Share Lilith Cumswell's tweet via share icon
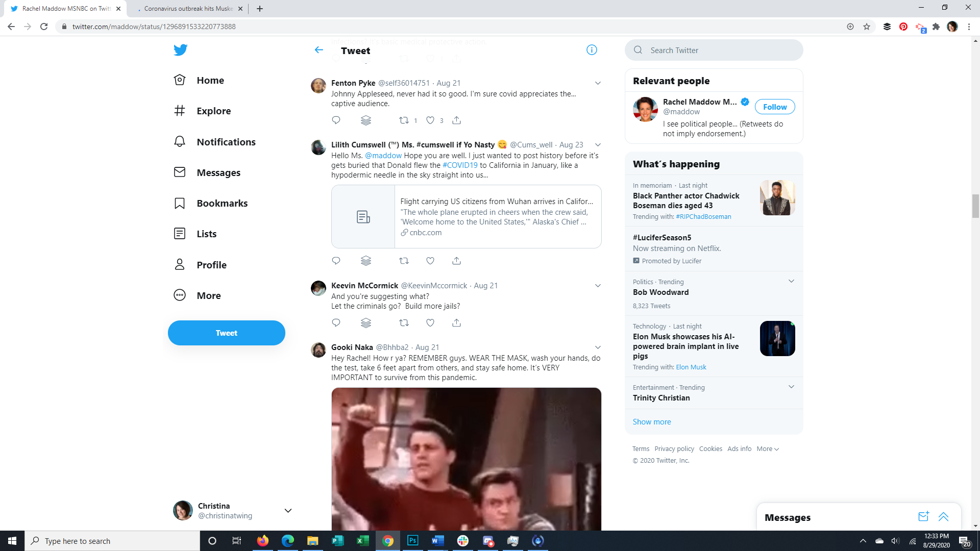The height and width of the screenshot is (551, 980). (456, 261)
